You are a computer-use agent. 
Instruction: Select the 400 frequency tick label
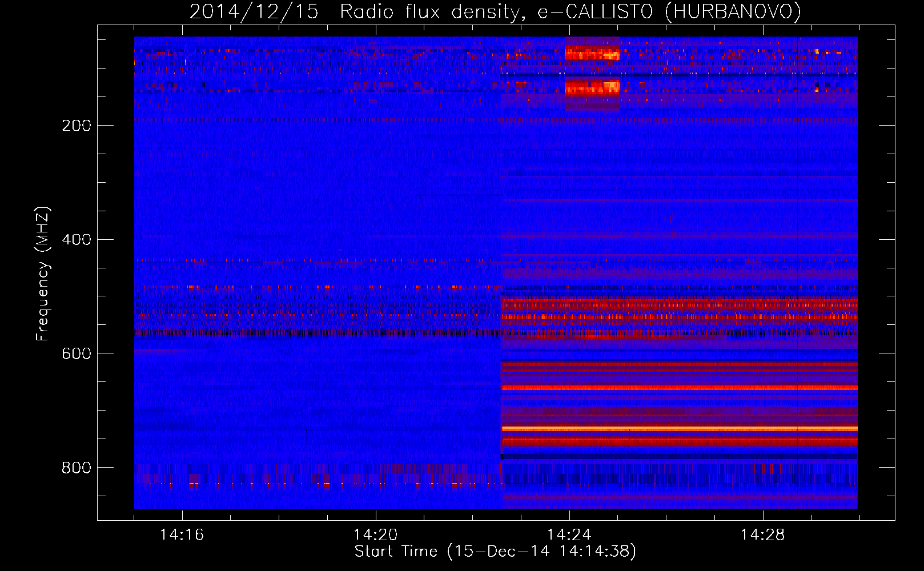(77, 239)
